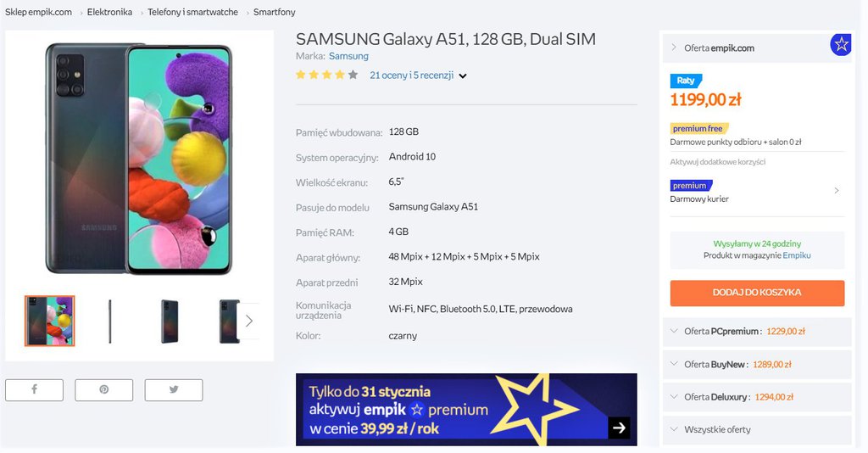868x453 pixels.
Task: Click the arrow on premium promo banner
Action: tap(619, 428)
